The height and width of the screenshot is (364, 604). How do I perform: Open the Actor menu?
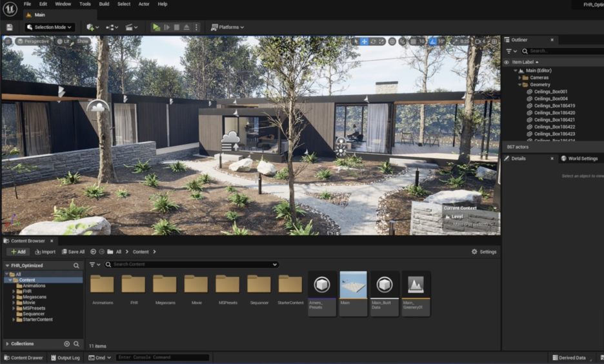(144, 4)
